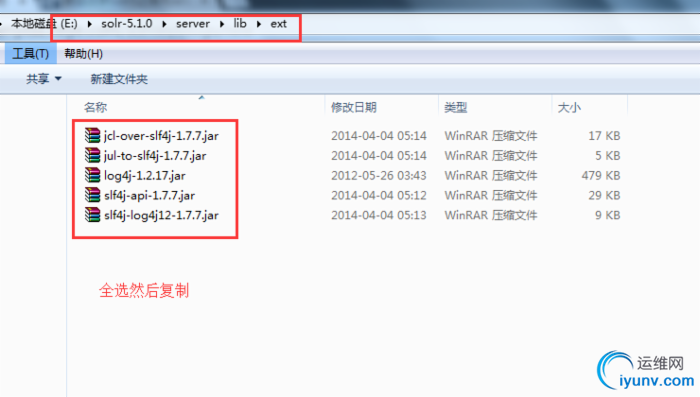Open the 帮助(H) menu
The height and width of the screenshot is (397, 700).
83,54
